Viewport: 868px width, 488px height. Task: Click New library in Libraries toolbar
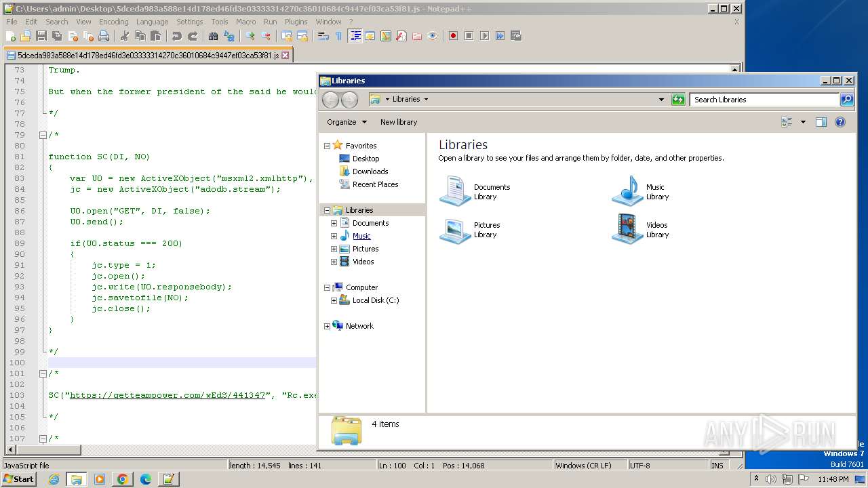(x=399, y=122)
